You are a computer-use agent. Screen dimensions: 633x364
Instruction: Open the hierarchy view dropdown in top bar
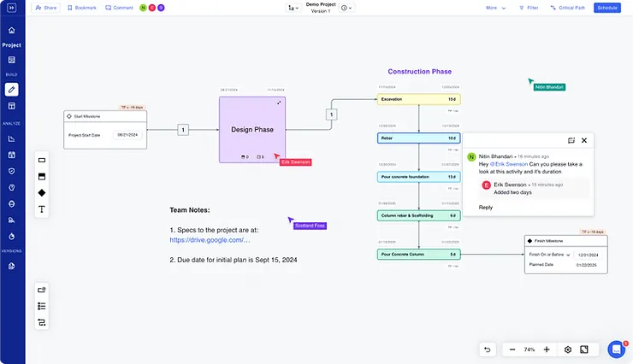click(x=293, y=8)
